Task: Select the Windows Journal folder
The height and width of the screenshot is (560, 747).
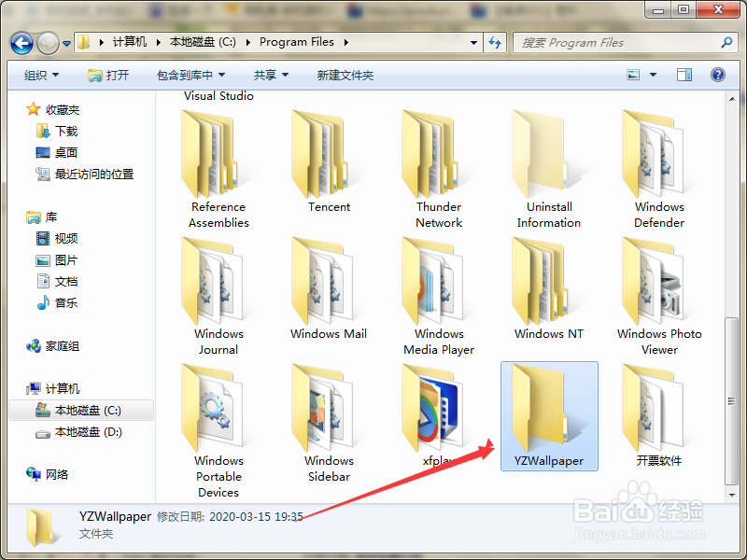Action: pos(218,296)
